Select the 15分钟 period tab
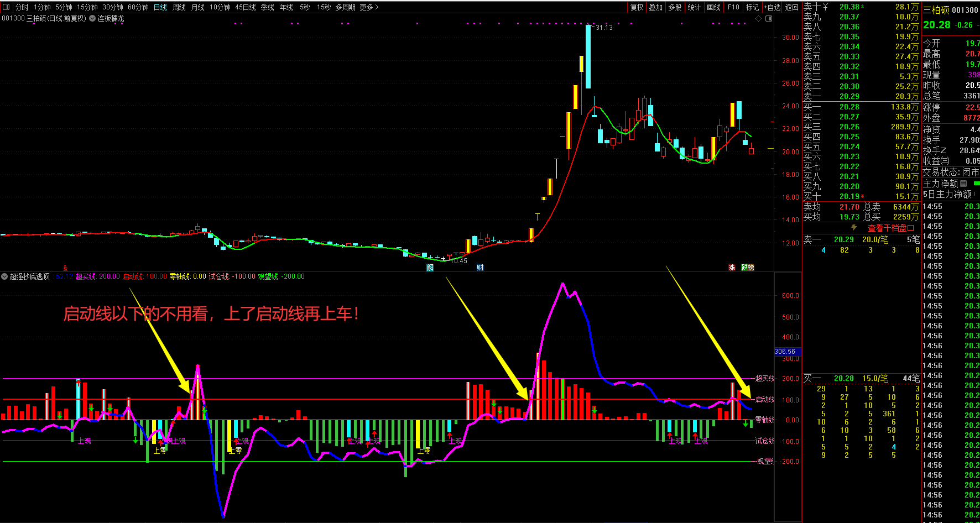 tap(87, 7)
